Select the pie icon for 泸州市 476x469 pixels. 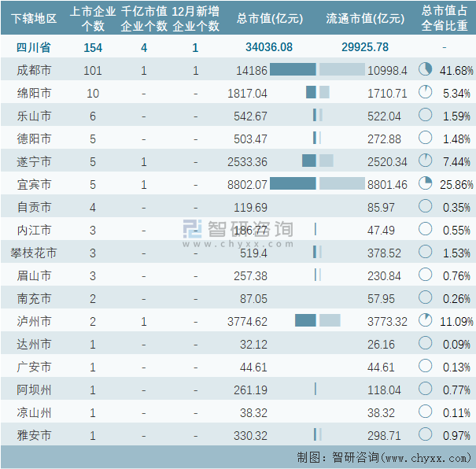(426, 321)
